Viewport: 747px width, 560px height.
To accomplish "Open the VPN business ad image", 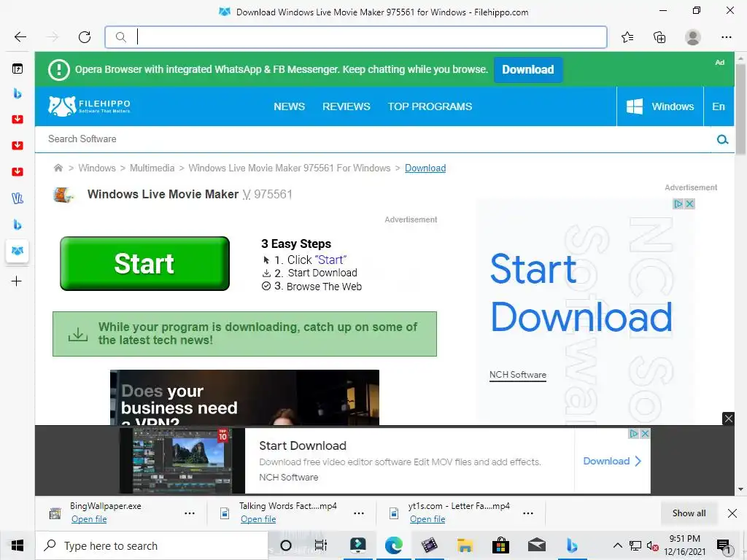I will click(244, 397).
